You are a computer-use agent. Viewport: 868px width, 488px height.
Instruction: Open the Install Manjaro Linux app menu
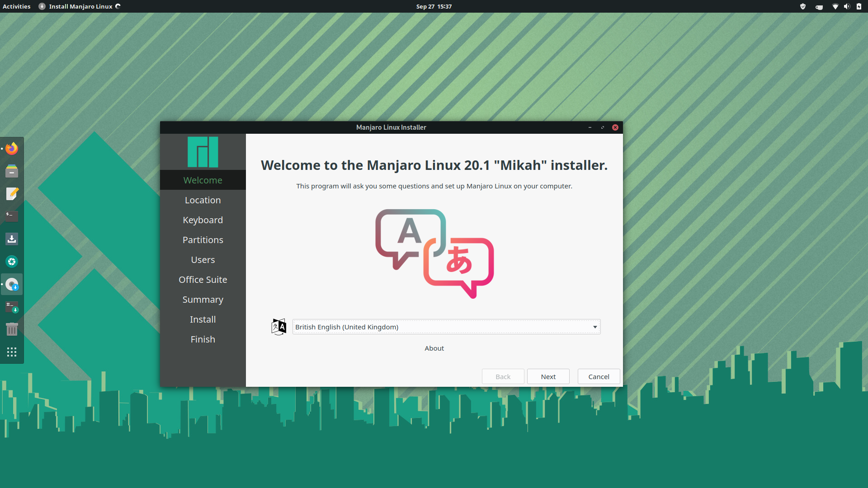click(x=80, y=6)
